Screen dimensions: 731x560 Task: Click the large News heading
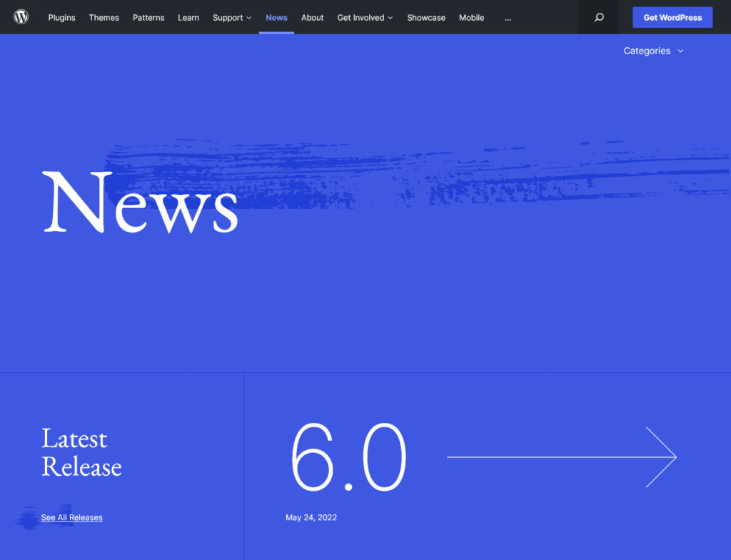(141, 202)
